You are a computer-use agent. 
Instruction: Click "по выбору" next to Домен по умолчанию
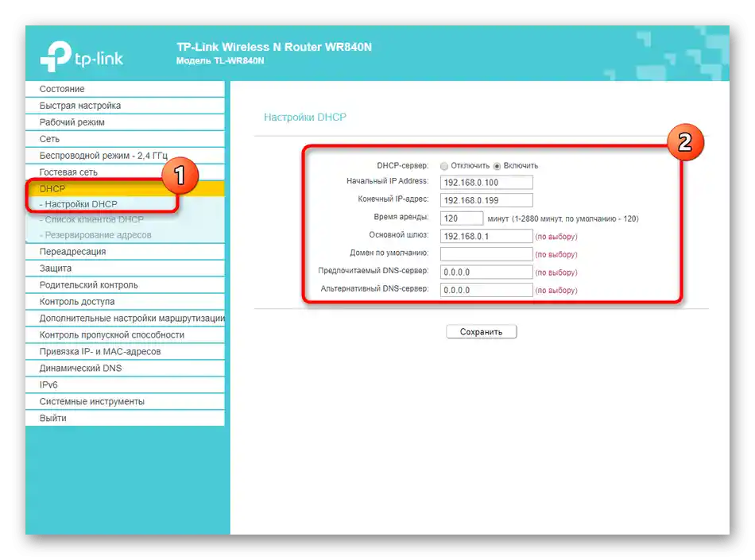[x=556, y=254]
